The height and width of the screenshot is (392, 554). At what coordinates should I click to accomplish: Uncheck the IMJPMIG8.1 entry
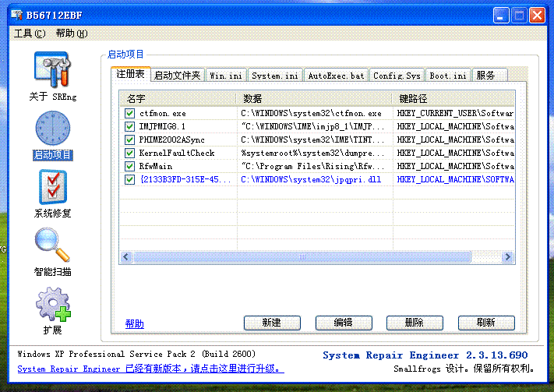130,127
